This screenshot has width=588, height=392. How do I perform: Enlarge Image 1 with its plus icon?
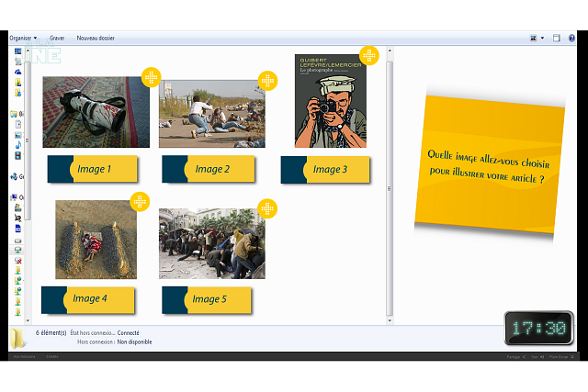tap(151, 78)
